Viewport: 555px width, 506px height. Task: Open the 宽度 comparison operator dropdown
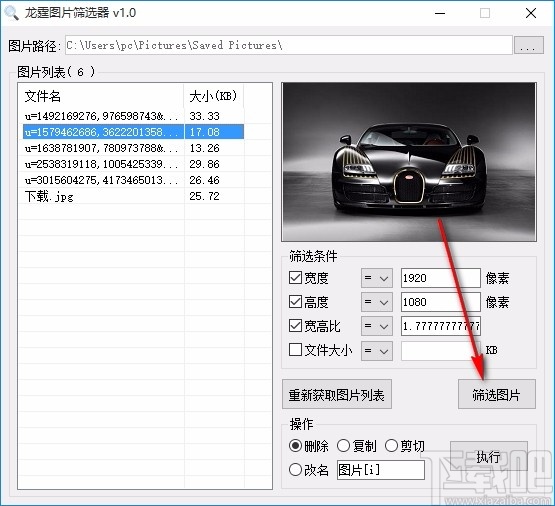377,278
